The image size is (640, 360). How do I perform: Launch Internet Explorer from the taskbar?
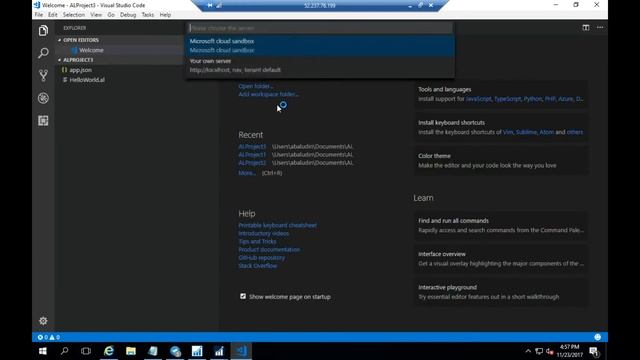(x=109, y=351)
